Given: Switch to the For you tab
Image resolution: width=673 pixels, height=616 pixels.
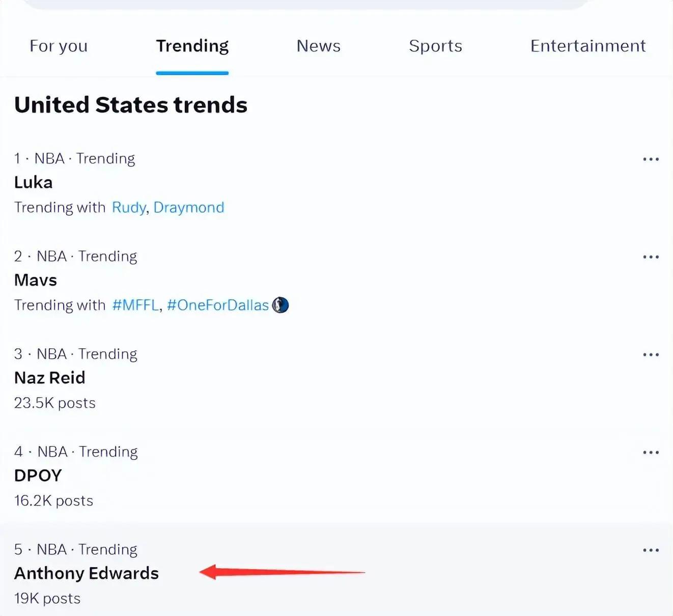Looking at the screenshot, I should click(59, 46).
